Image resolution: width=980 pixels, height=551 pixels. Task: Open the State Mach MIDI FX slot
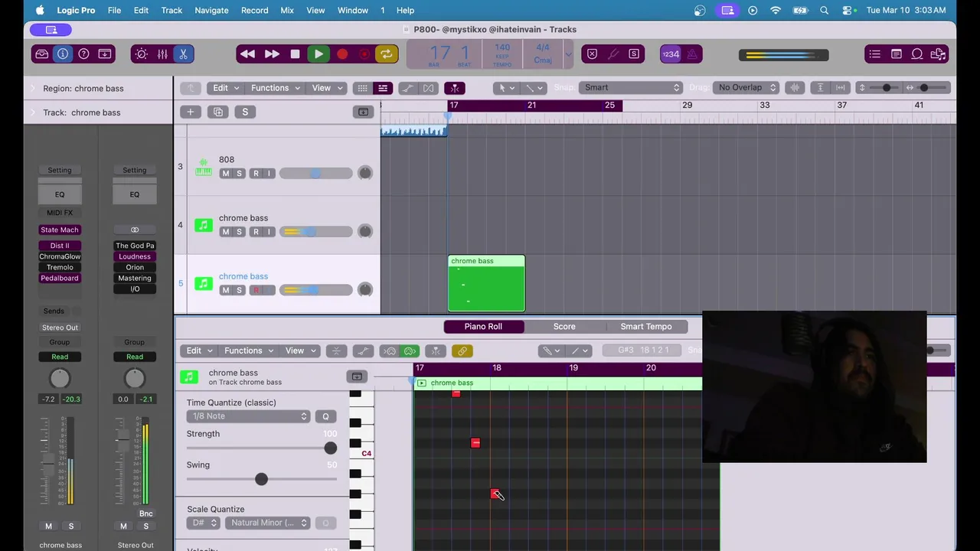tap(60, 230)
